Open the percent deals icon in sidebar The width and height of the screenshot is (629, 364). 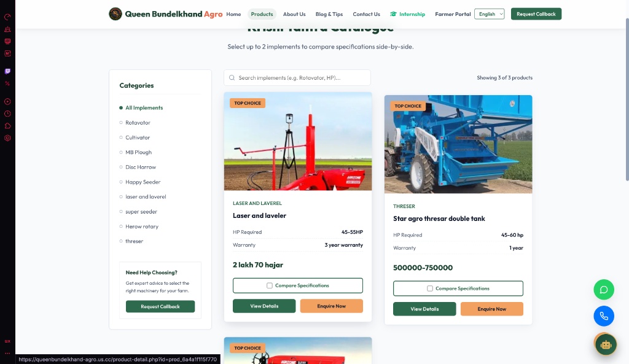[7, 83]
